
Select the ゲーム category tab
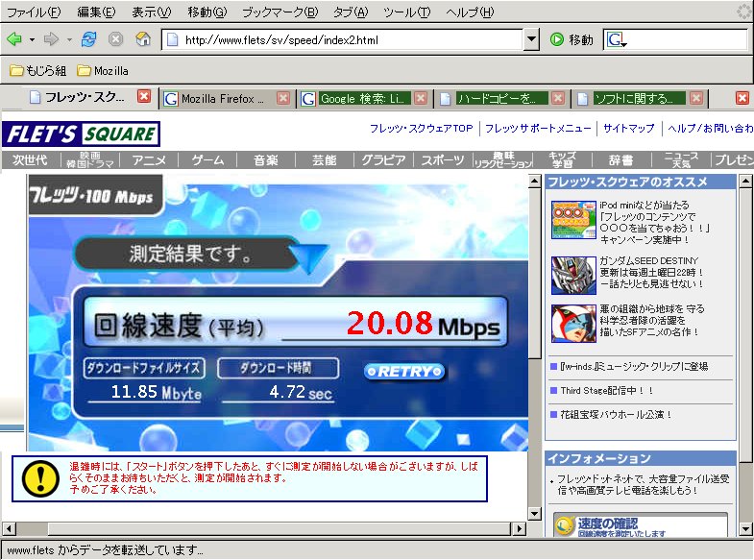(x=207, y=160)
